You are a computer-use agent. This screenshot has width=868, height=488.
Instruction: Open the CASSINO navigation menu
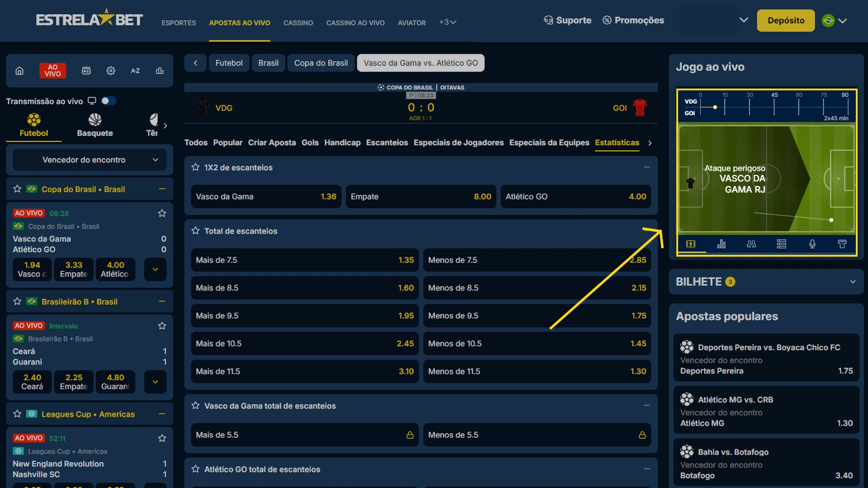tap(298, 23)
